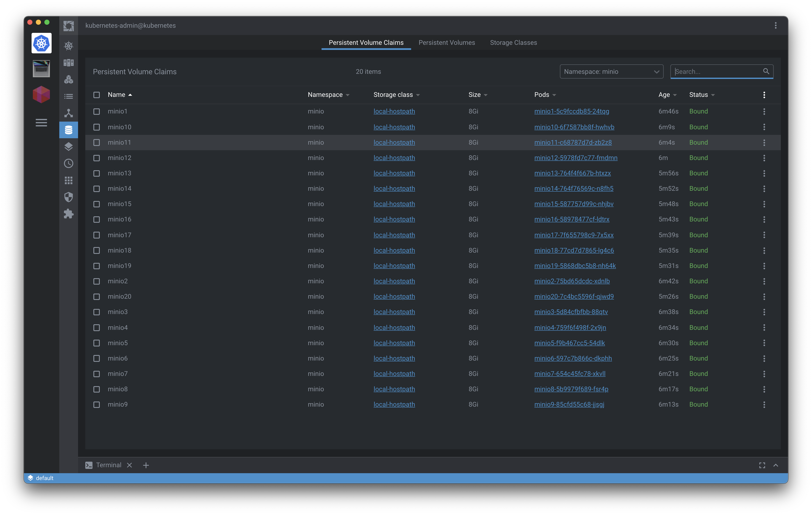This screenshot has width=812, height=515.
Task: Check the box for minio1
Action: click(96, 111)
